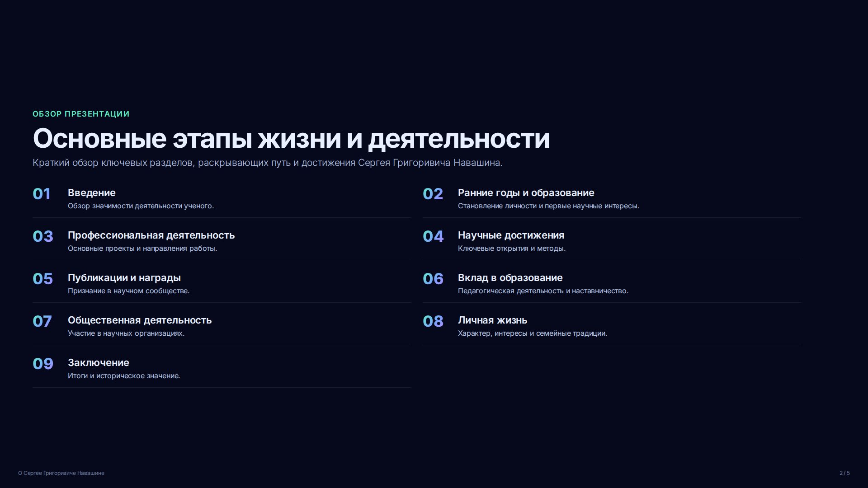Click 'Характер, интересы и семейные традиции.'
The width and height of the screenshot is (868, 488).
pyautogui.click(x=533, y=333)
